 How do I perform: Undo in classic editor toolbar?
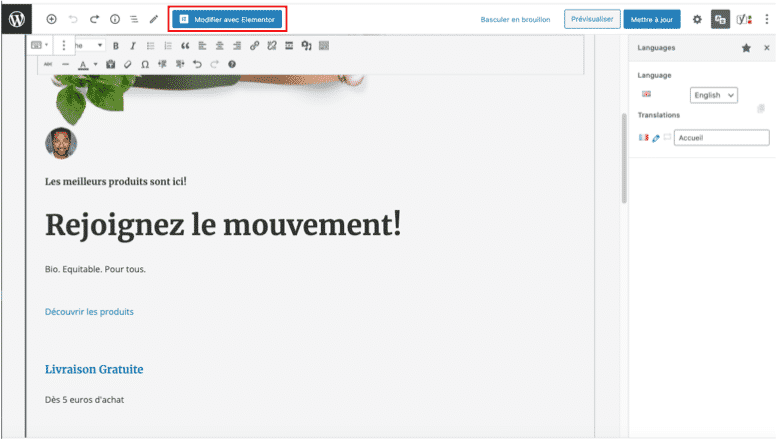(x=197, y=64)
